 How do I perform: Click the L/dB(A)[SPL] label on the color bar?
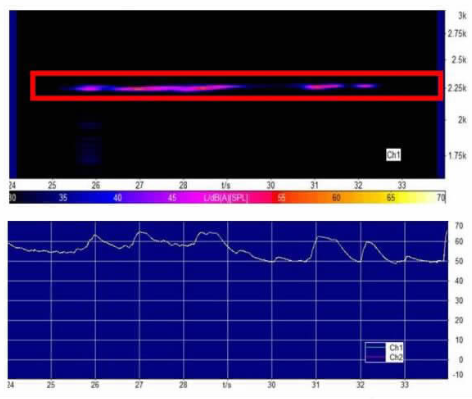point(226,198)
